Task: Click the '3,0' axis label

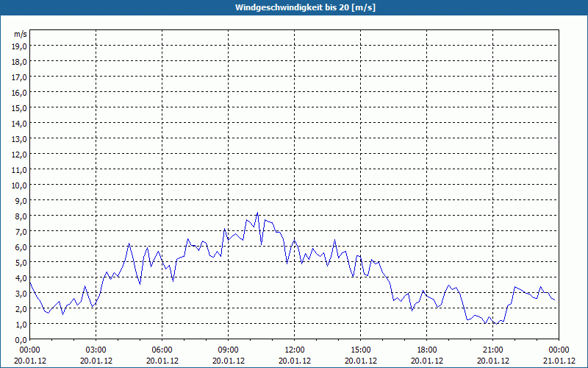Action: coord(21,293)
